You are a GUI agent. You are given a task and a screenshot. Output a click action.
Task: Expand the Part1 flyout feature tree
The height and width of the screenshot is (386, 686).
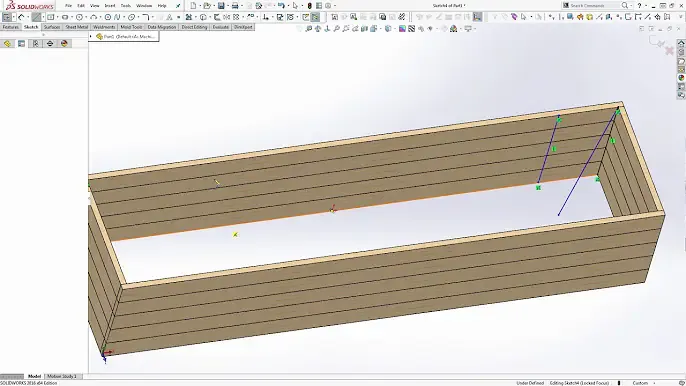(91, 36)
